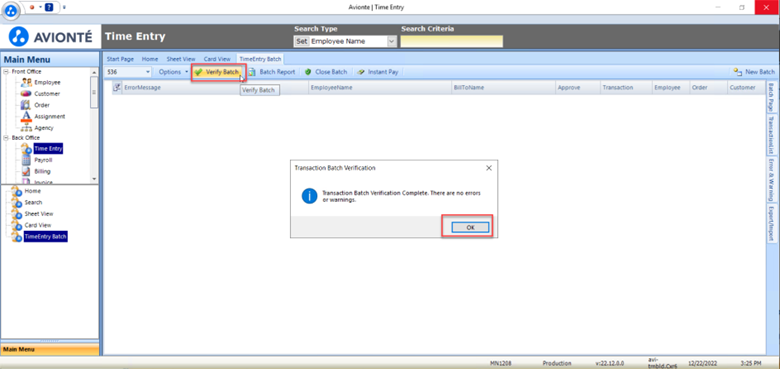
Task: Click the blue info icon in dialog
Action: pyautogui.click(x=309, y=195)
